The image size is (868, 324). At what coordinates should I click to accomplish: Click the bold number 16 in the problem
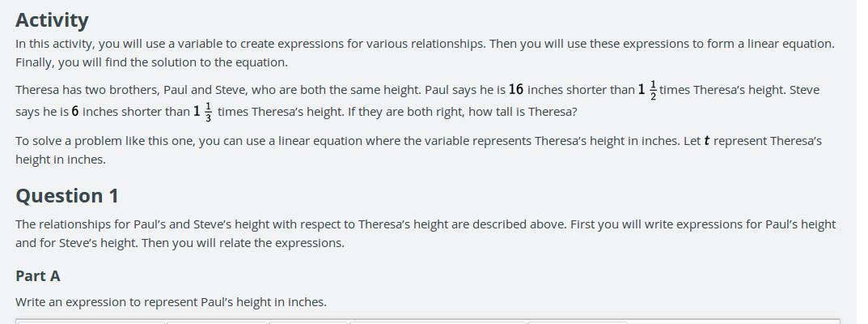(x=516, y=89)
